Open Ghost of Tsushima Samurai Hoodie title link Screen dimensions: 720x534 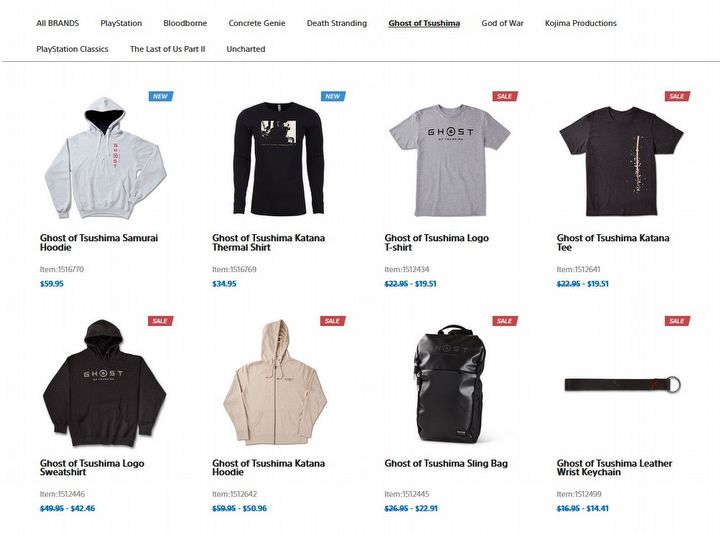(99, 242)
